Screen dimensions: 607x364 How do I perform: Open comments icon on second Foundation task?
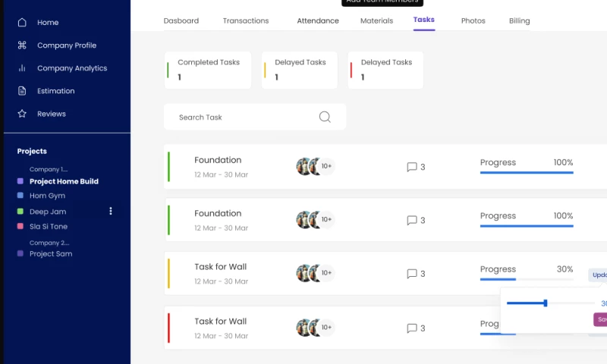tap(412, 220)
